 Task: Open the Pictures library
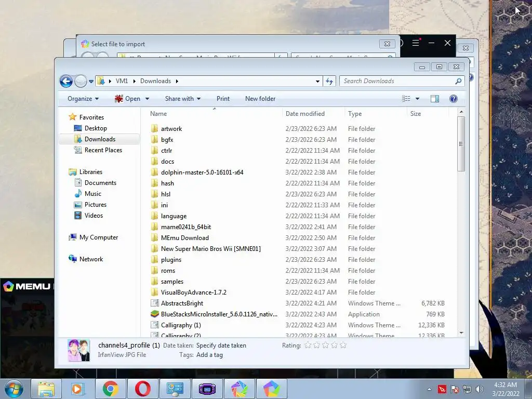(90, 205)
